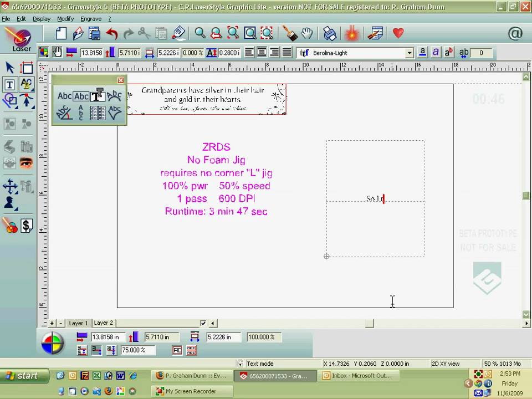Toggle italic text style
This screenshot has height=399, width=532.
tap(436, 52)
